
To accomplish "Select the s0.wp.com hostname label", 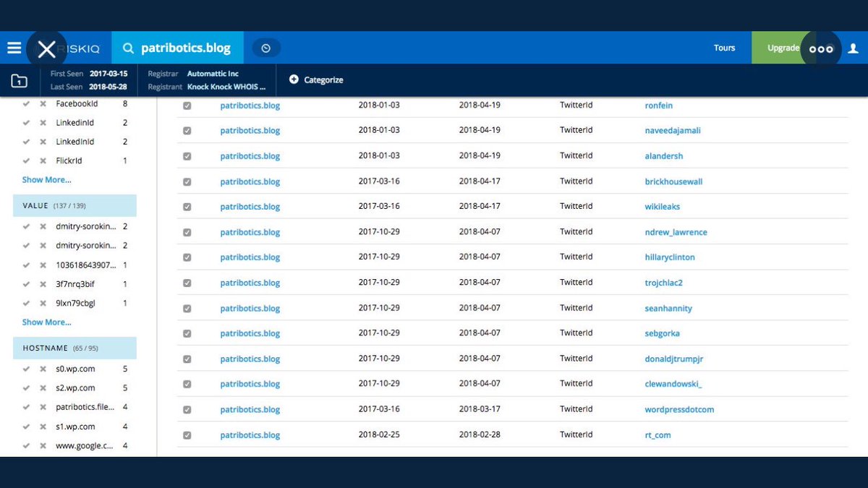I will tap(75, 369).
